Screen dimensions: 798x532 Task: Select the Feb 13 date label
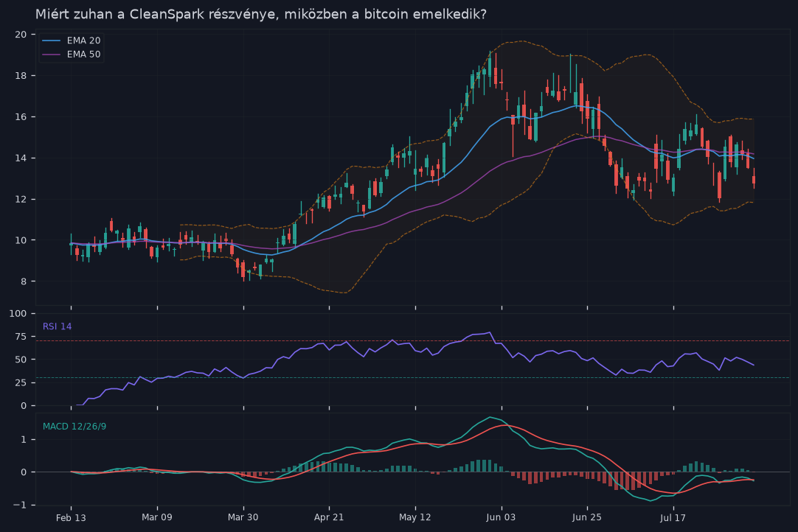tap(71, 518)
